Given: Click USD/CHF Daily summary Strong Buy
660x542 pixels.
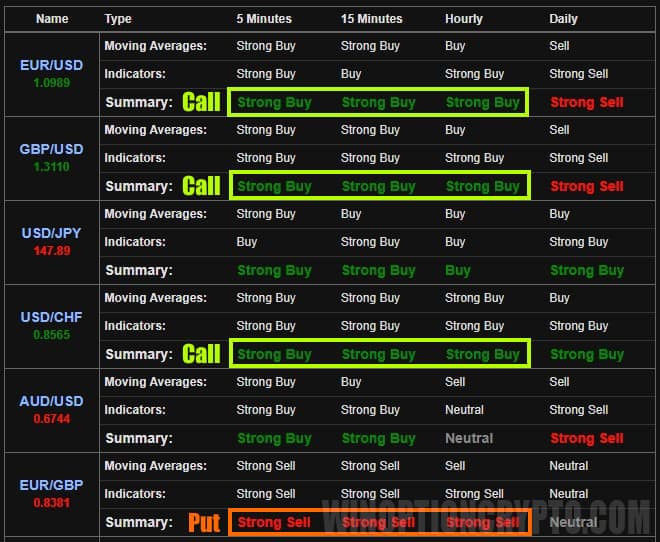Looking at the screenshot, I should [586, 354].
